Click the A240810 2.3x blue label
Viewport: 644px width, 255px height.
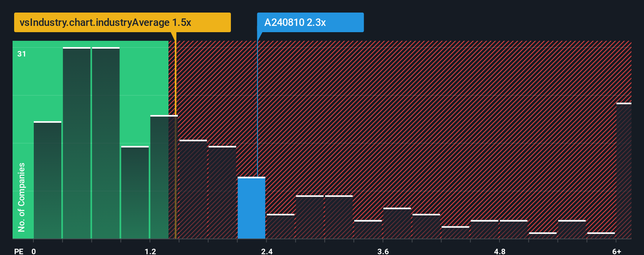click(310, 22)
